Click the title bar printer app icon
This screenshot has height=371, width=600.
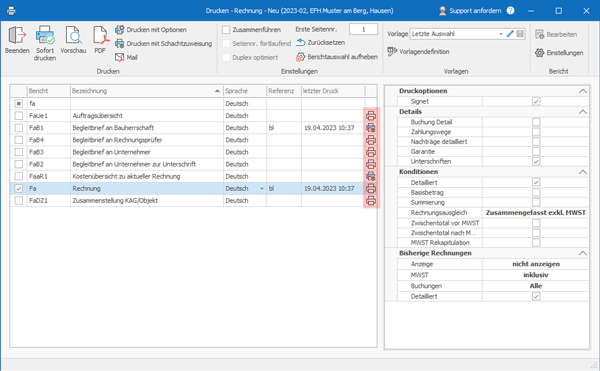pos(11,11)
